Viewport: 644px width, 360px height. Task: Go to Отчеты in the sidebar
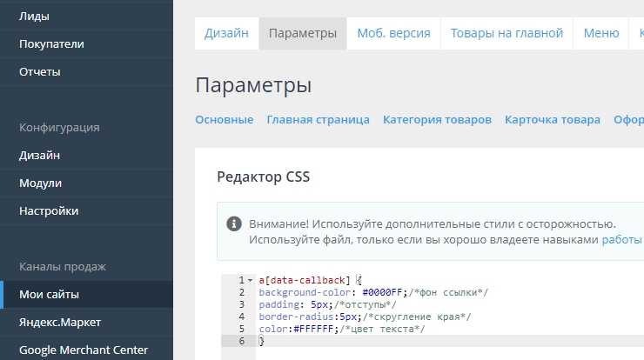[40, 71]
